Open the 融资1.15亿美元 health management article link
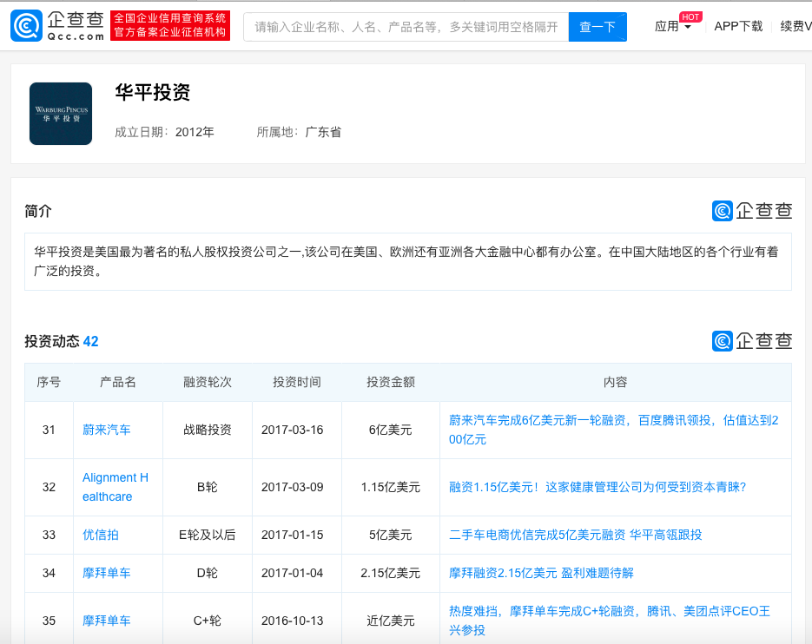This screenshot has width=812, height=644. coord(597,487)
